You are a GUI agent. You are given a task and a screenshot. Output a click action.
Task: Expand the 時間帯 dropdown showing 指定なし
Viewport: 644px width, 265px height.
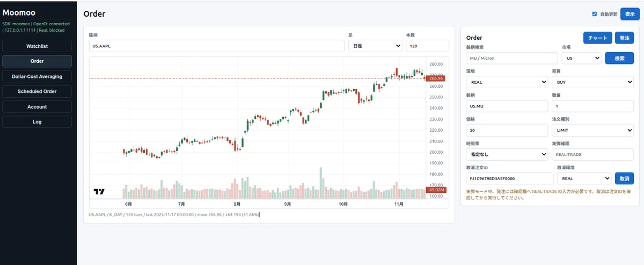(507, 154)
